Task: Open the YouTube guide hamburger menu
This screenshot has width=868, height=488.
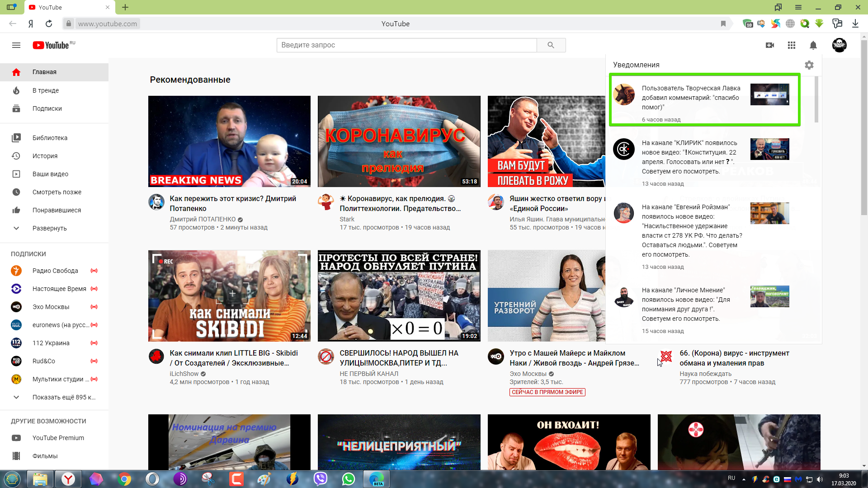Action: coord(16,45)
